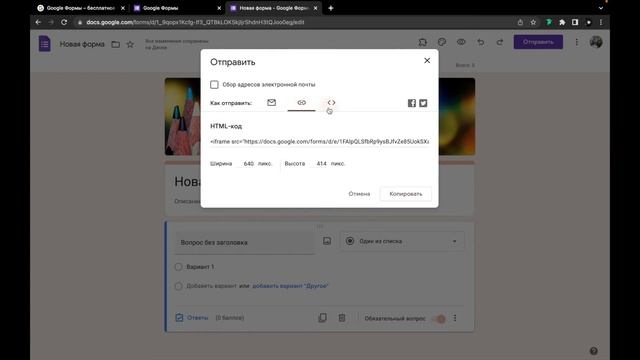Switch to the first Google Формы browser tab
The height and width of the screenshot is (360, 640).
81,8
